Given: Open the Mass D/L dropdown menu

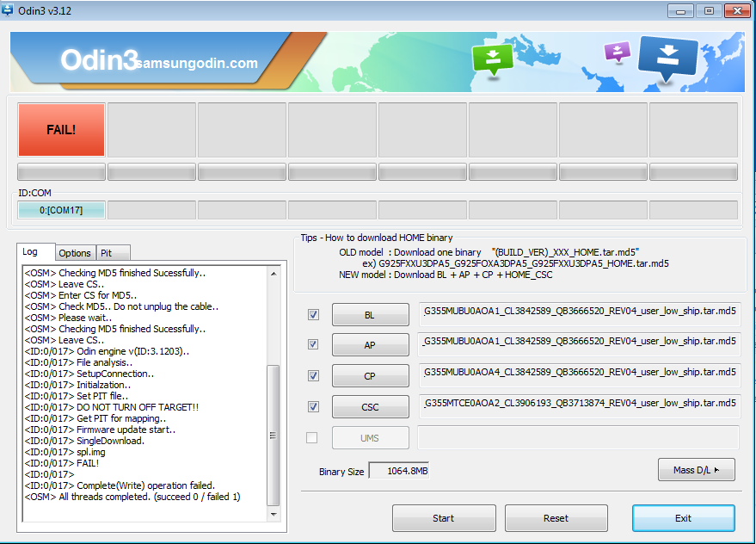Looking at the screenshot, I should coord(697,470).
